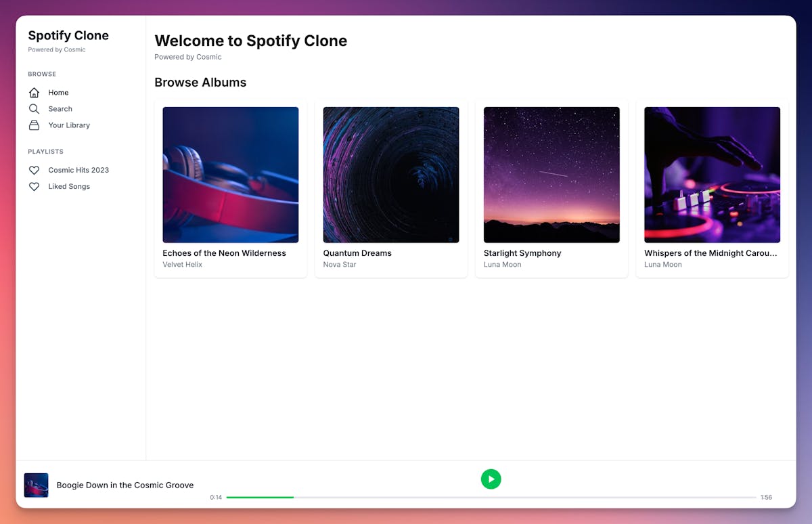Screen dimensions: 812x524
Task: Click the Search magnifier icon
Action: pos(35,108)
